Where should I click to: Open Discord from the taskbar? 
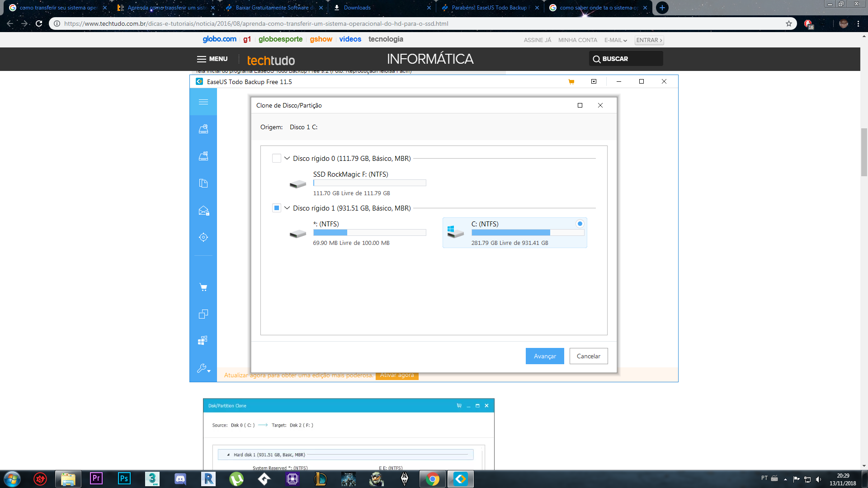180,479
